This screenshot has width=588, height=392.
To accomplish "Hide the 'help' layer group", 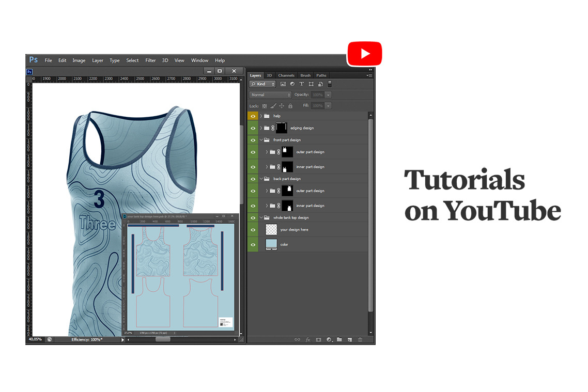I will [x=253, y=116].
